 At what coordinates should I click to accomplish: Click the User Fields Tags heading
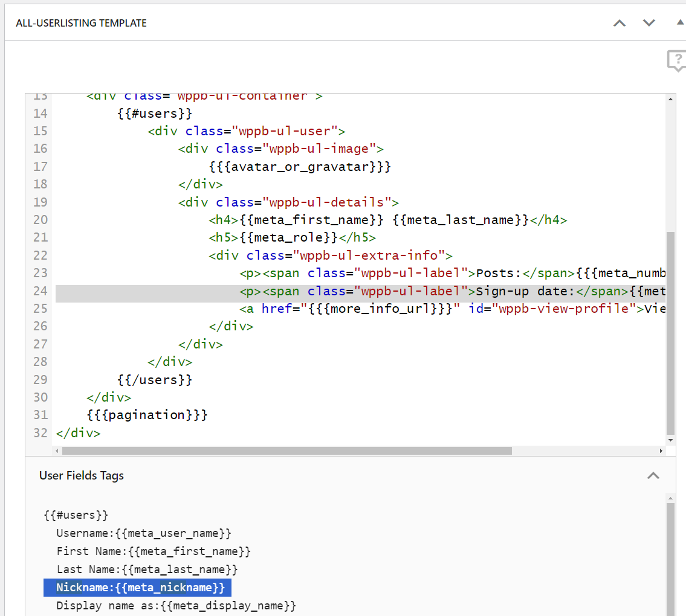[x=82, y=476]
